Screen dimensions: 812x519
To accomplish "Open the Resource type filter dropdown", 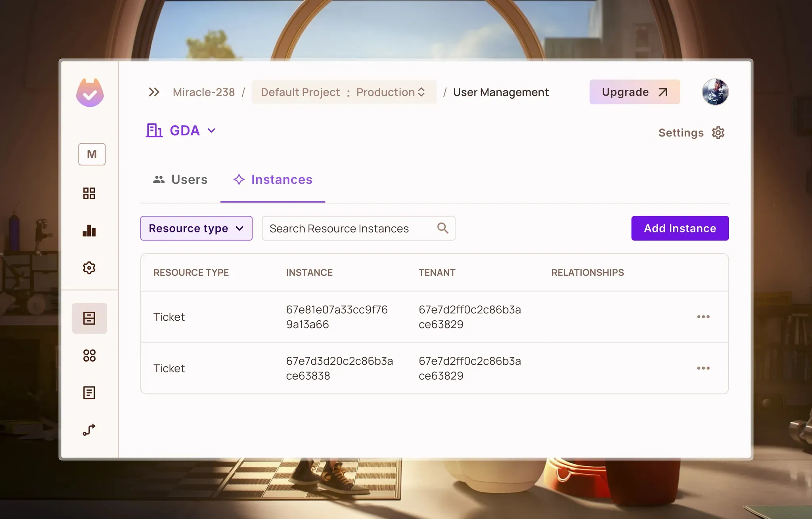I will click(196, 228).
